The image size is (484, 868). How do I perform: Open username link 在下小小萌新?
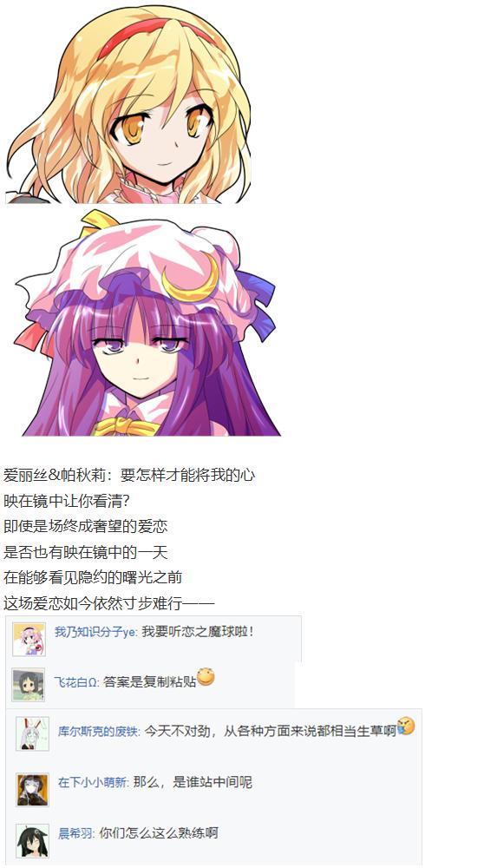point(93,782)
